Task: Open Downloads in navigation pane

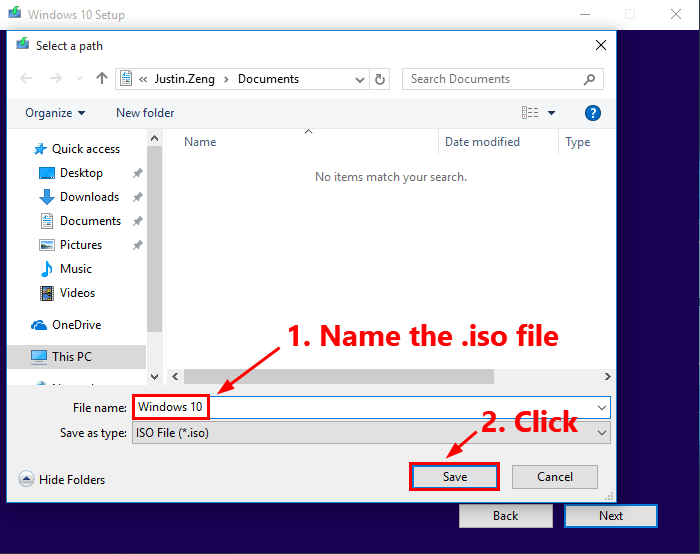Action: [79, 197]
